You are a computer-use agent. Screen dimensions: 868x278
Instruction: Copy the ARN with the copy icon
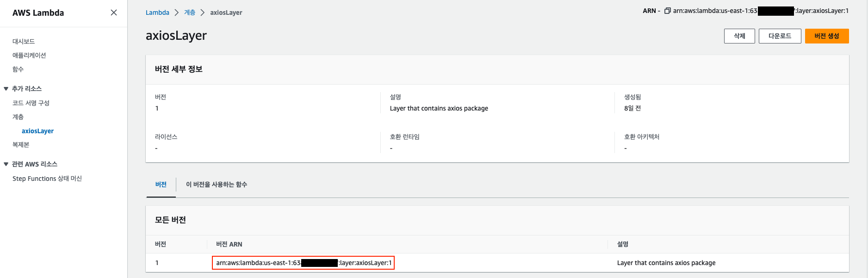(667, 11)
